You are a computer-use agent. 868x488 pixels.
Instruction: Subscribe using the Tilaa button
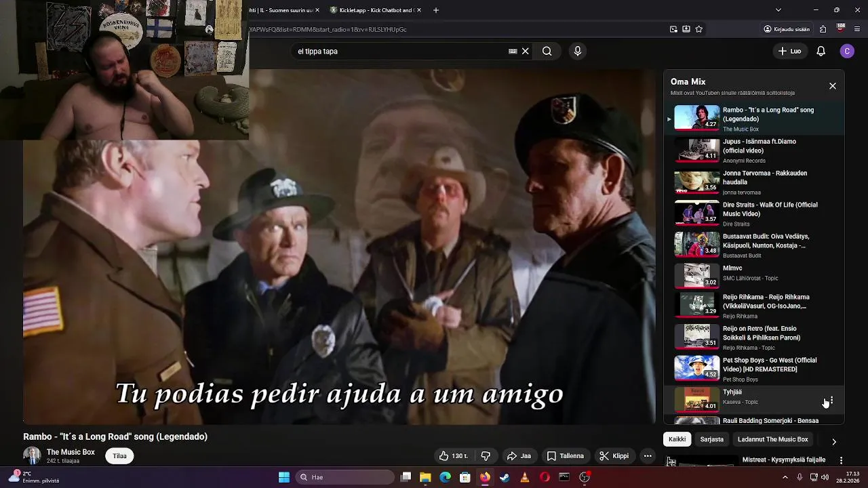[119, 456]
